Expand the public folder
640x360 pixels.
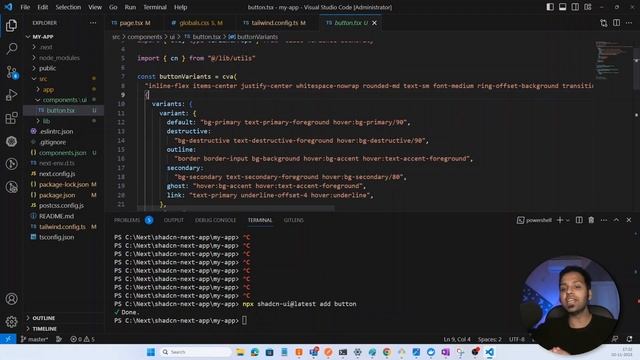(x=47, y=68)
